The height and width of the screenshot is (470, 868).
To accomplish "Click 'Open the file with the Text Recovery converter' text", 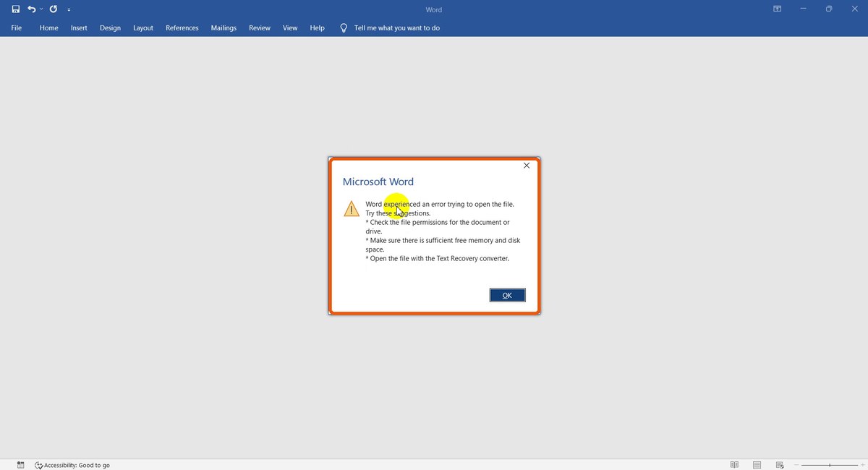I will (x=438, y=258).
